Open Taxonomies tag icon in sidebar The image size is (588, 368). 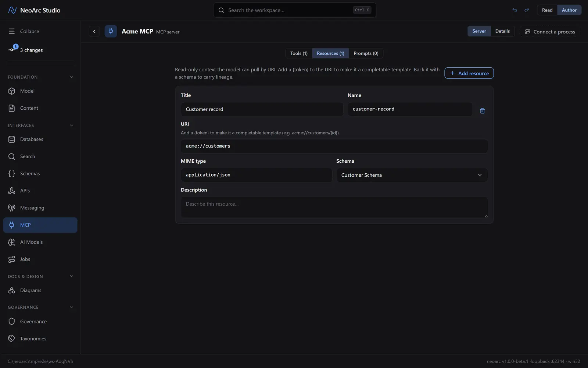(12, 339)
